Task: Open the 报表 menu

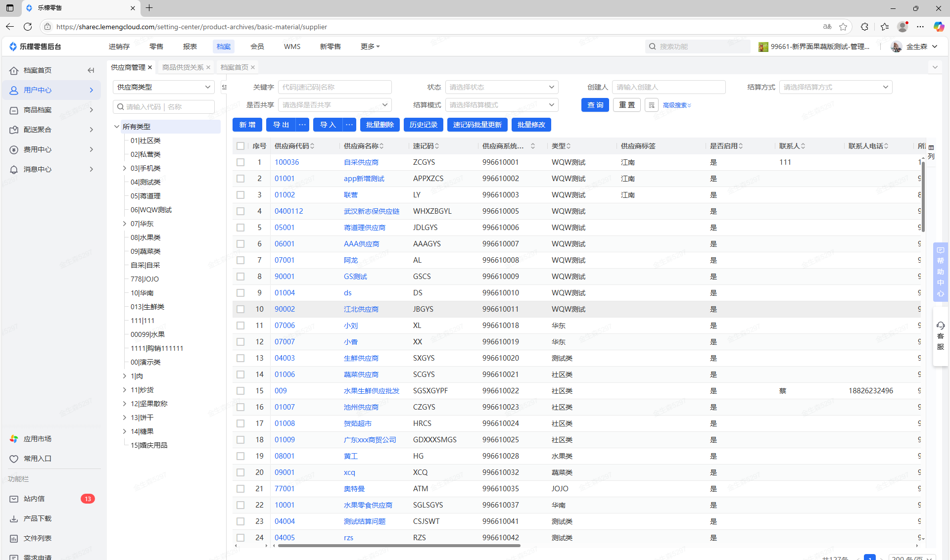Action: click(190, 47)
